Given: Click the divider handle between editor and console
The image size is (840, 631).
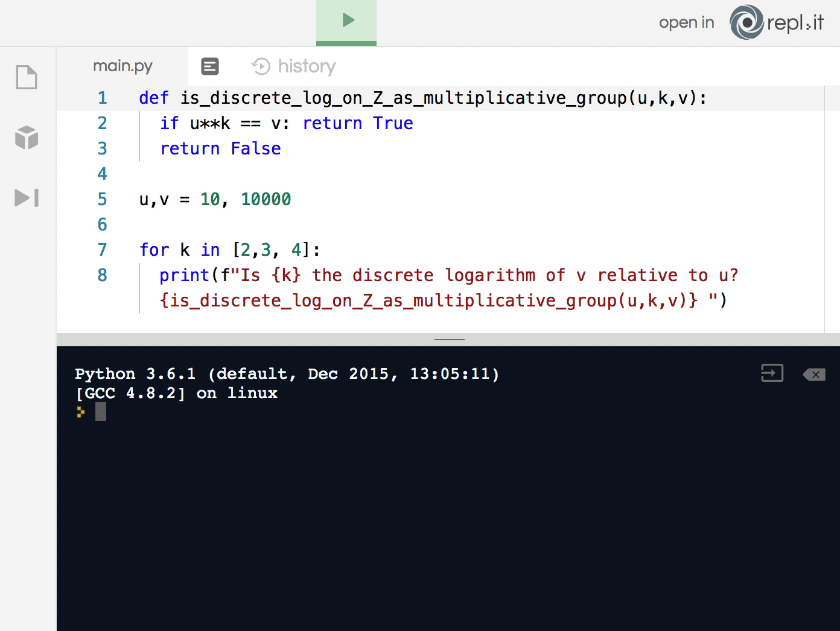Looking at the screenshot, I should 450,340.
